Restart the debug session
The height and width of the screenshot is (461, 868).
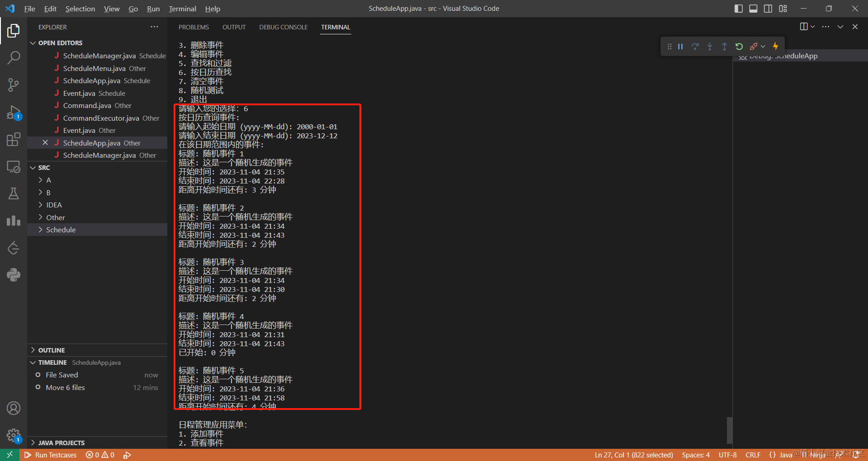click(x=739, y=47)
